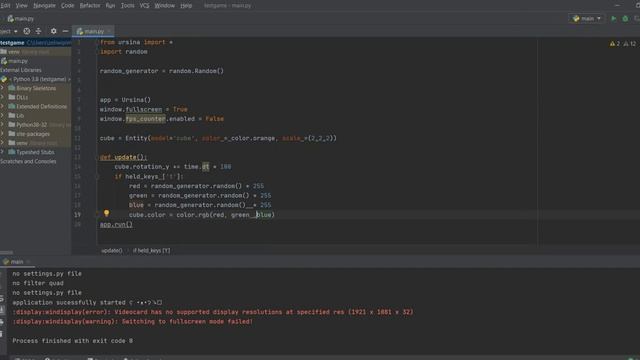Open the Code menu
Screen dimensions: 640x360
(x=67, y=6)
